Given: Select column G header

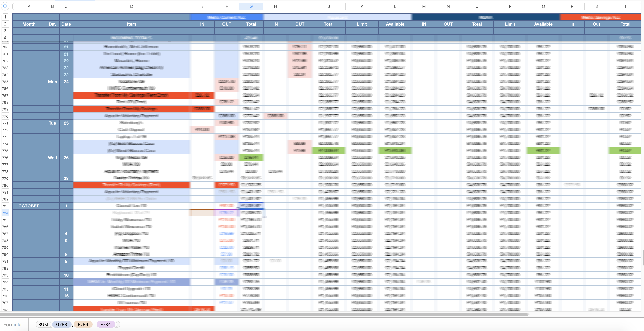Looking at the screenshot, I should tap(251, 6).
